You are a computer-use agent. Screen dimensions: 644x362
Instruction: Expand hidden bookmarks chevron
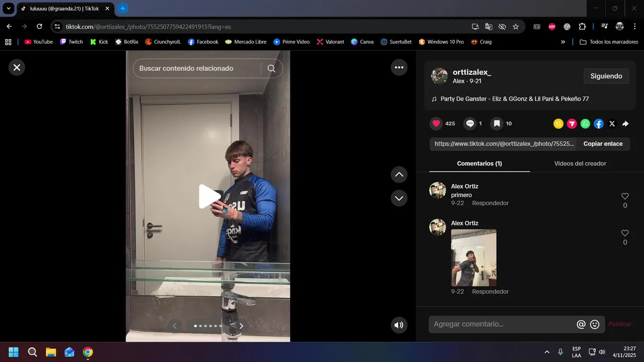pyautogui.click(x=563, y=42)
